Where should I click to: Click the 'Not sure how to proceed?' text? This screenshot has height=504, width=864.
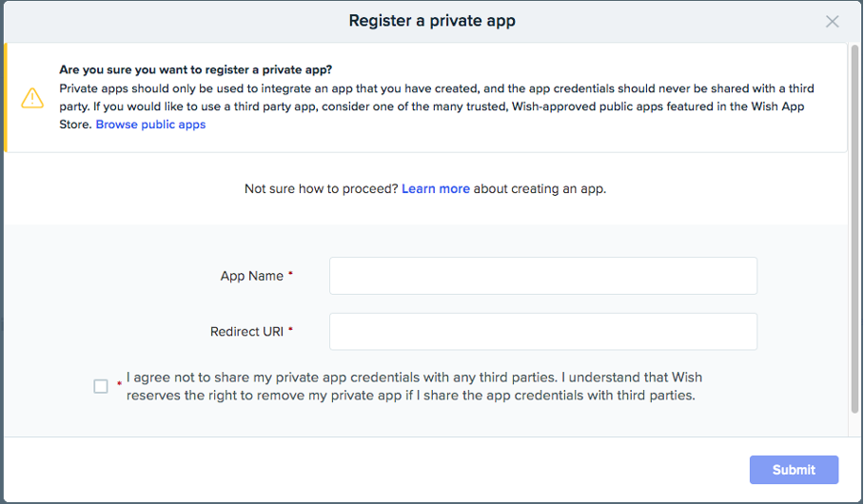click(321, 188)
